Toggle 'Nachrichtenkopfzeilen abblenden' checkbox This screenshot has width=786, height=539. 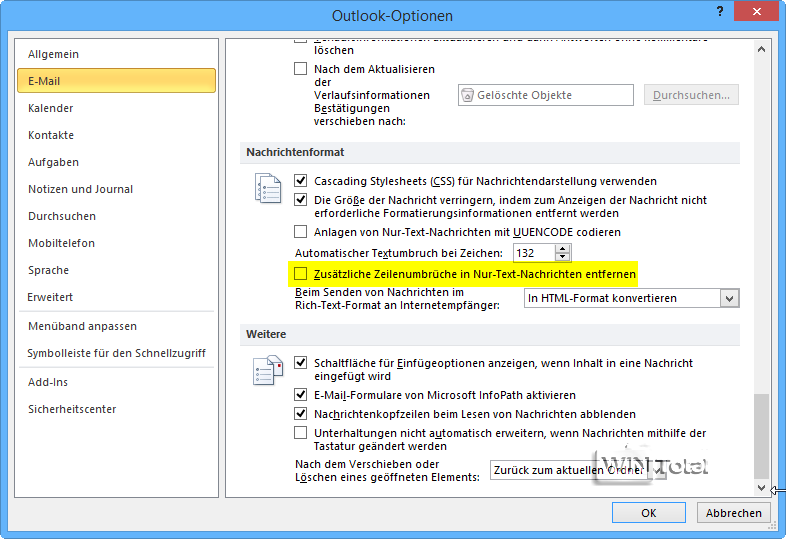point(300,414)
